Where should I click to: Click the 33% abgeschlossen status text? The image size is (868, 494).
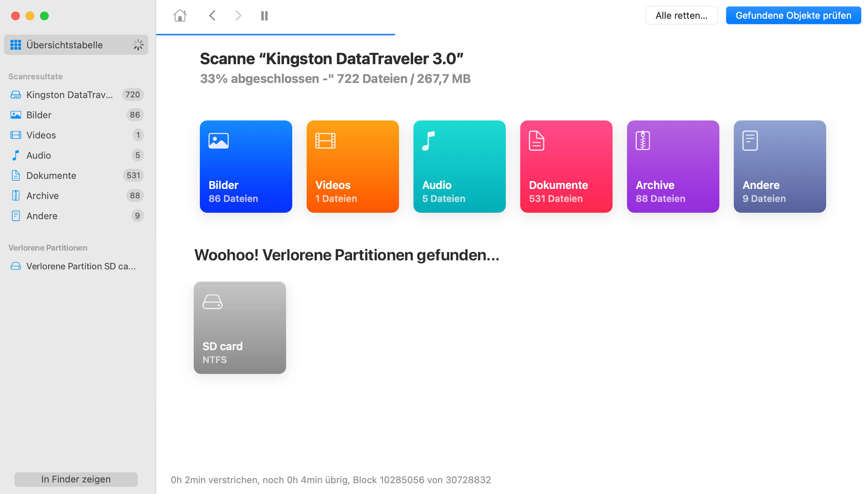[336, 79]
